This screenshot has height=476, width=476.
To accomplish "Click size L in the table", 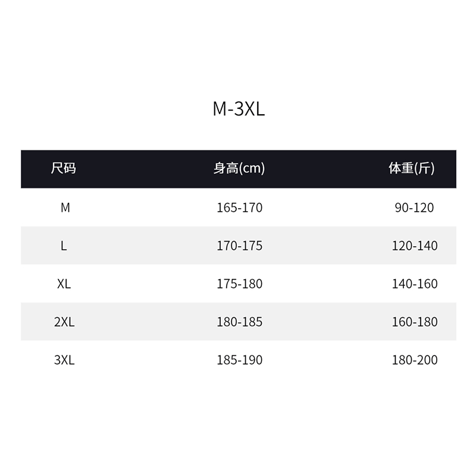I will (64, 246).
